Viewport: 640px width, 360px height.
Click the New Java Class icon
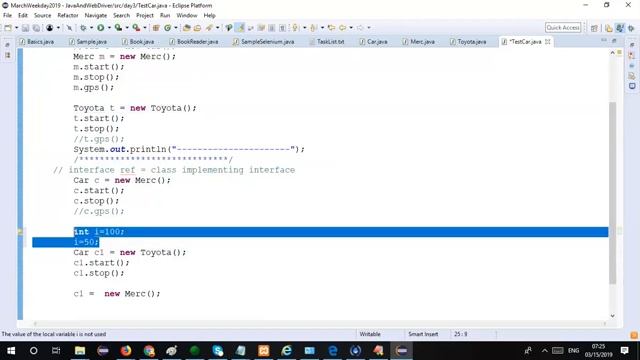(168, 28)
